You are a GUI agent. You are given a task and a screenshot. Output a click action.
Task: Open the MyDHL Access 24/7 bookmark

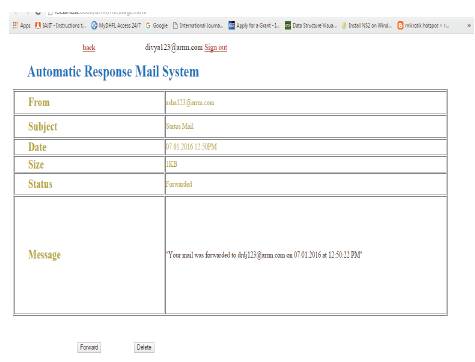[116, 25]
